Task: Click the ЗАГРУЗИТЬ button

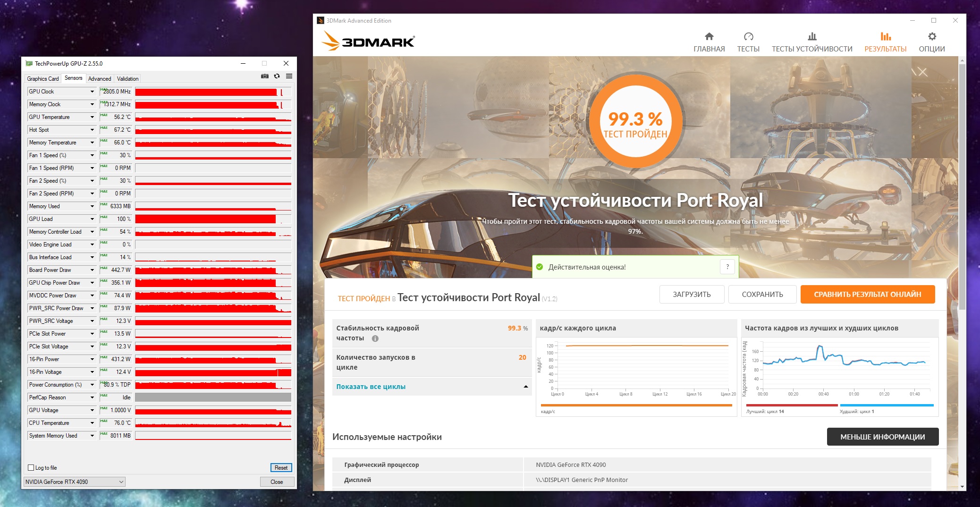Action: [x=692, y=295]
